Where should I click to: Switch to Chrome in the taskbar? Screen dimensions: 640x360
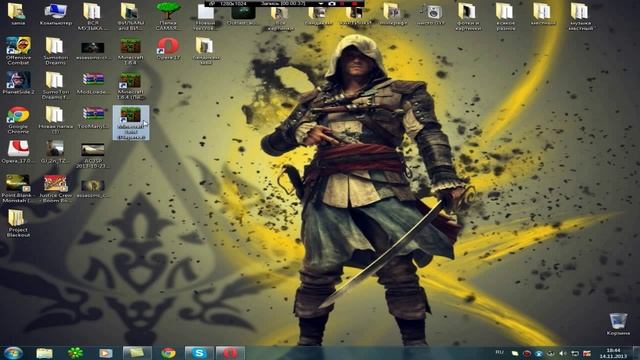168,353
